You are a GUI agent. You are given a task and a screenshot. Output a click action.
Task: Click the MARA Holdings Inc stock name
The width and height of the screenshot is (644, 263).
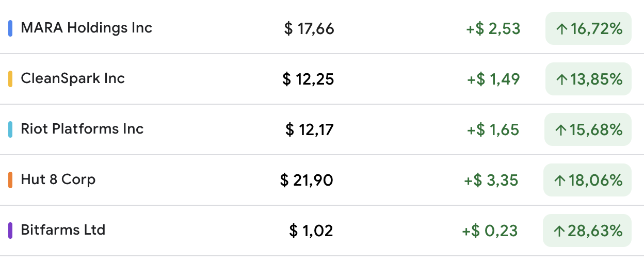pos(86,28)
